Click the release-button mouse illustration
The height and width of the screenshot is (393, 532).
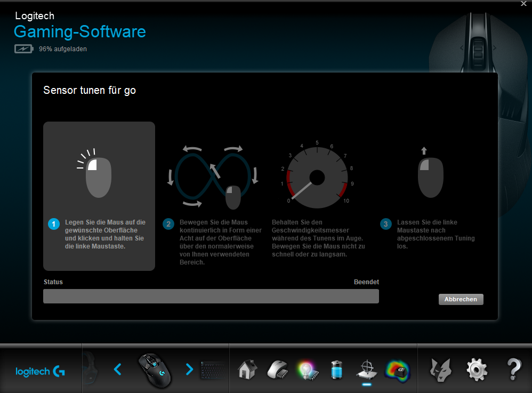coord(430,172)
